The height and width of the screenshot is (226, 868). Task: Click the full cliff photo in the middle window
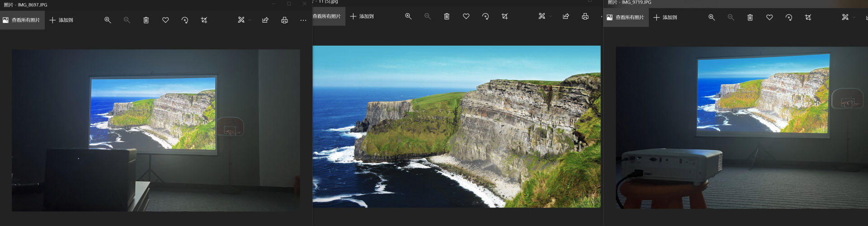pyautogui.click(x=457, y=127)
